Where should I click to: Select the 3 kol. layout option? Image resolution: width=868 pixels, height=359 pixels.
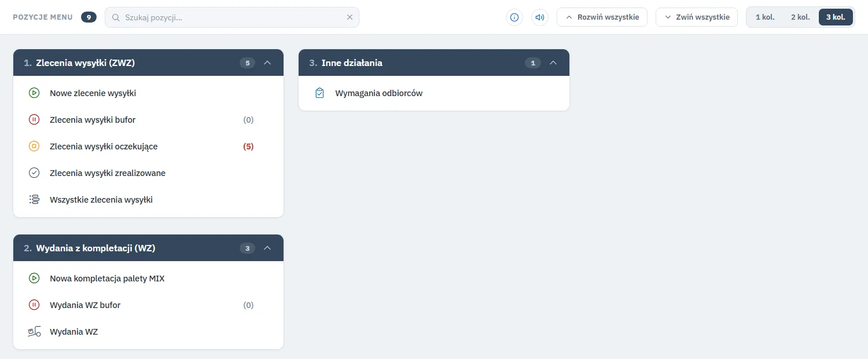coord(836,17)
